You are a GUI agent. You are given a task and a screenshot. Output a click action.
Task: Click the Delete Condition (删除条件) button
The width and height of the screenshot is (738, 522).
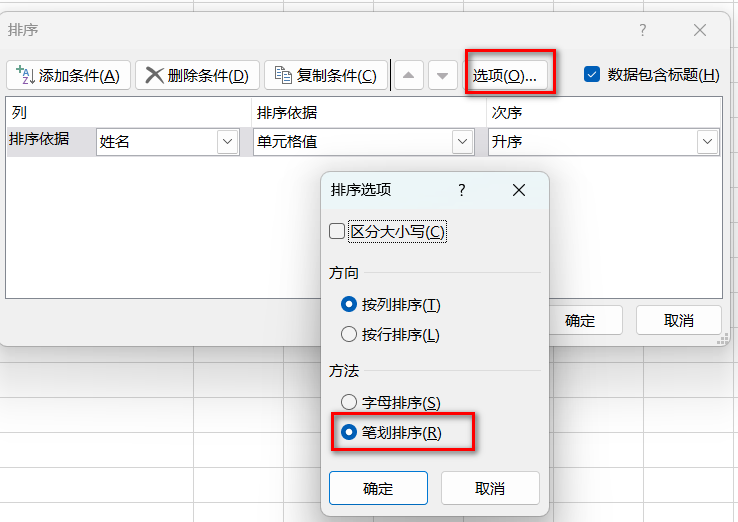click(x=197, y=75)
